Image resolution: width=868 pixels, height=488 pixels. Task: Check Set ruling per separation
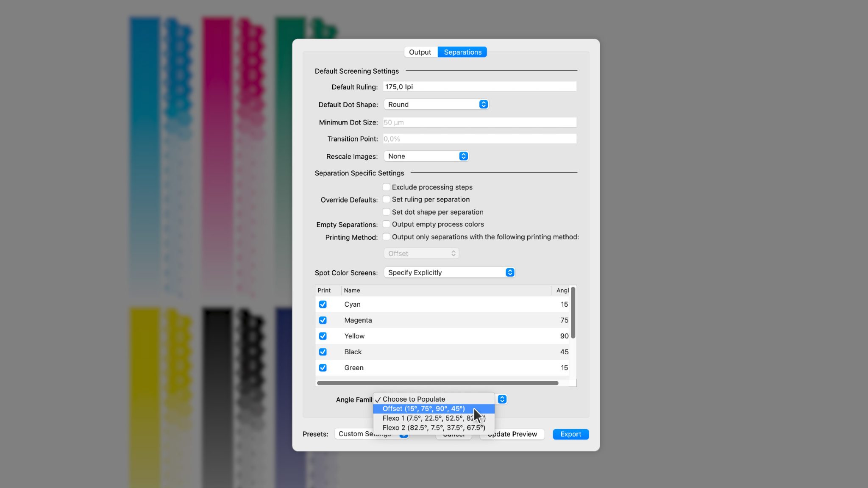point(386,200)
